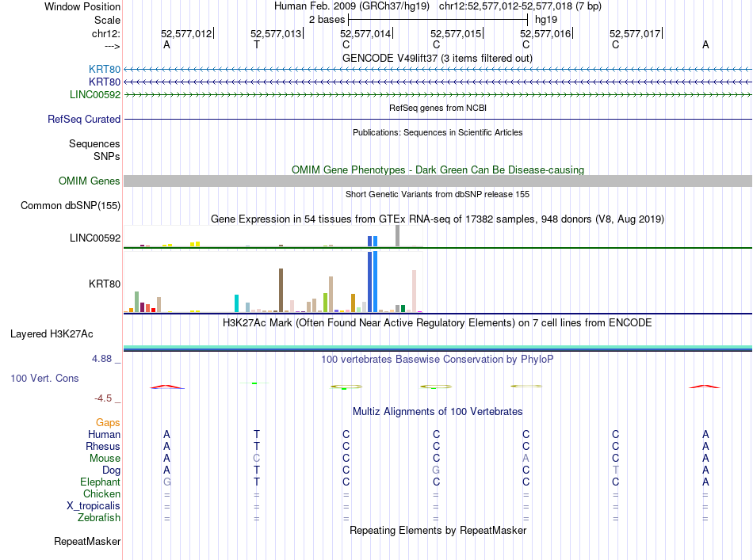The width and height of the screenshot is (753, 560).
Task: Click the green LINC00592 gene label
Action: [95, 94]
